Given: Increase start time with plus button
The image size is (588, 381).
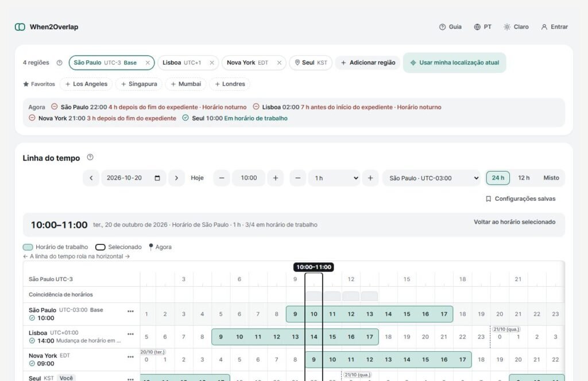Looking at the screenshot, I should 276,178.
